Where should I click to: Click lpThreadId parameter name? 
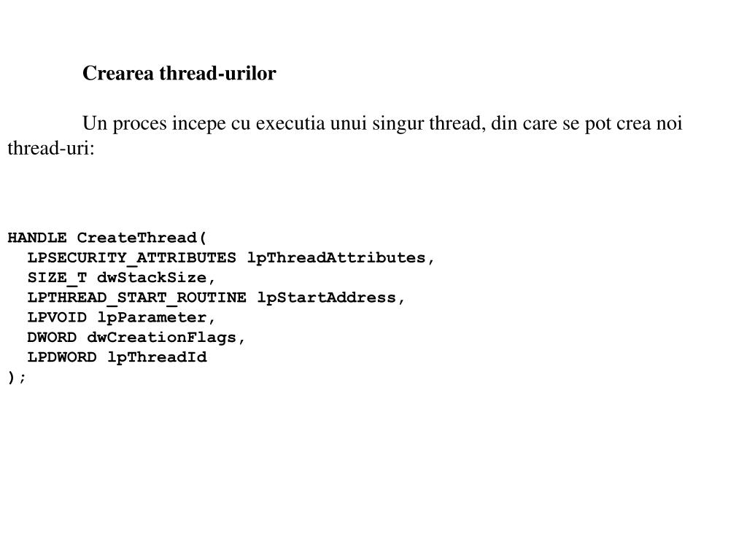(x=158, y=357)
